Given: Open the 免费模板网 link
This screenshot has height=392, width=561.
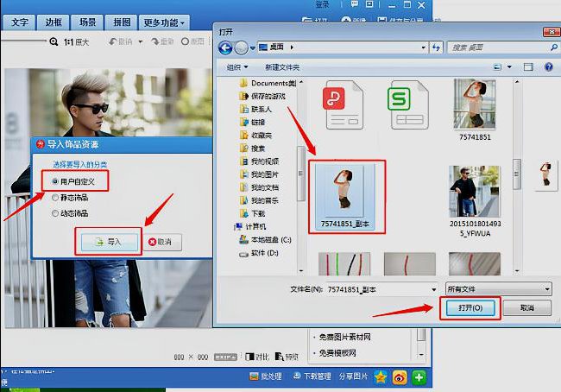Looking at the screenshot, I should click(337, 353).
